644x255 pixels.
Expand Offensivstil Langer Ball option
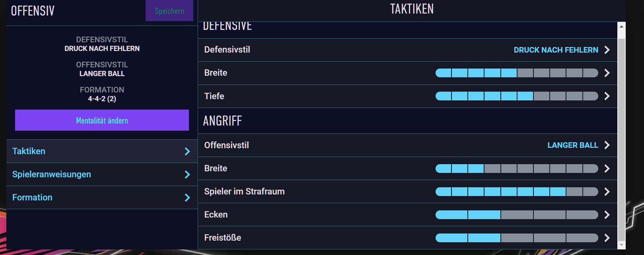(408, 145)
